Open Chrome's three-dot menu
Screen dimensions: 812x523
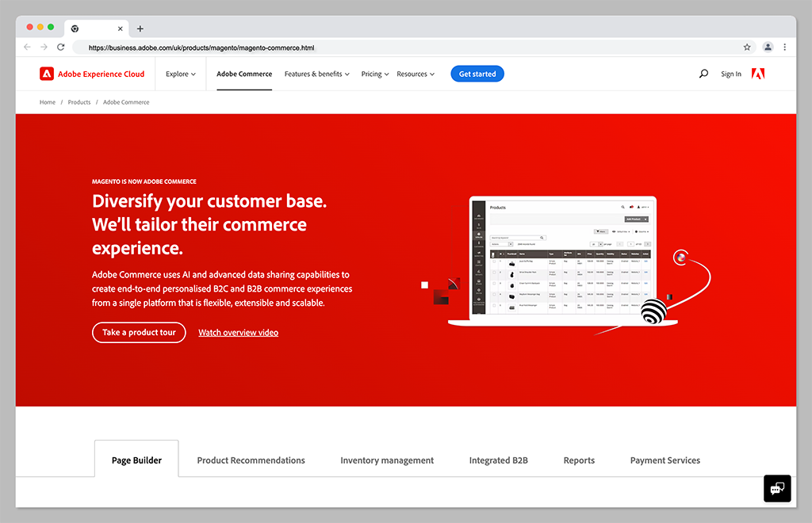pos(785,48)
